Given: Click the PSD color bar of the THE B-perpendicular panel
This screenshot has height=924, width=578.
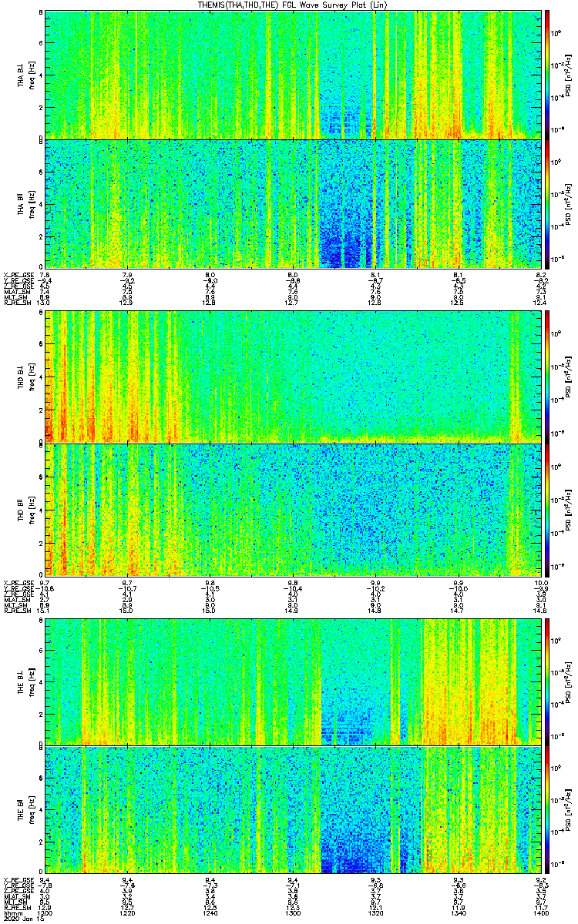Looking at the screenshot, I should click(x=548, y=681).
